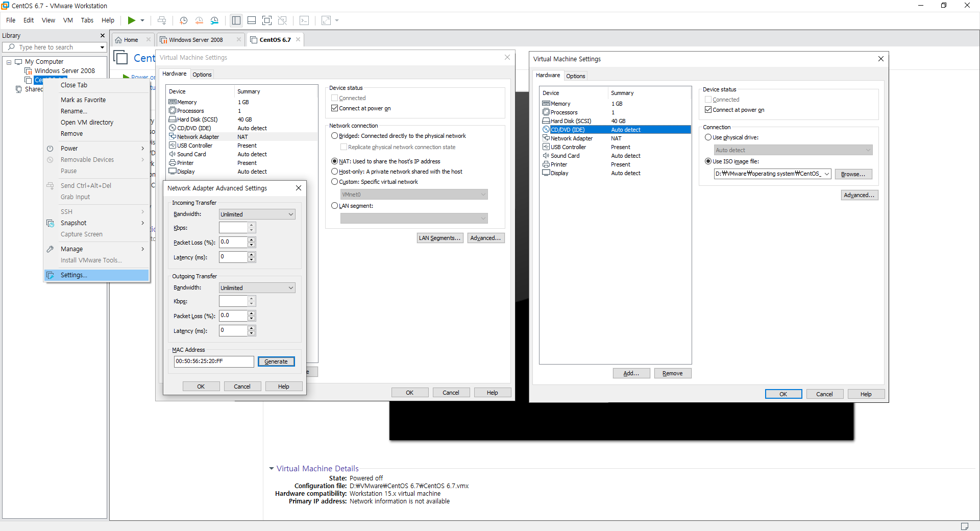This screenshot has height=531, width=980.
Task: Open the Tabs menu
Action: (87, 20)
